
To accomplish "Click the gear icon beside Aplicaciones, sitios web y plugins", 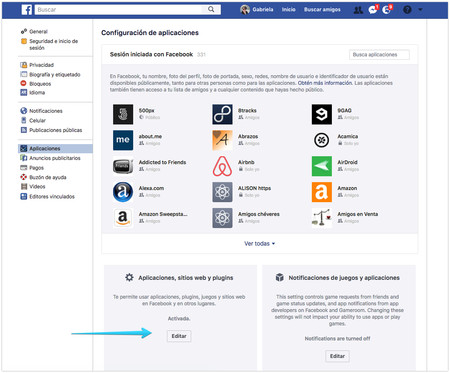I will (129, 277).
